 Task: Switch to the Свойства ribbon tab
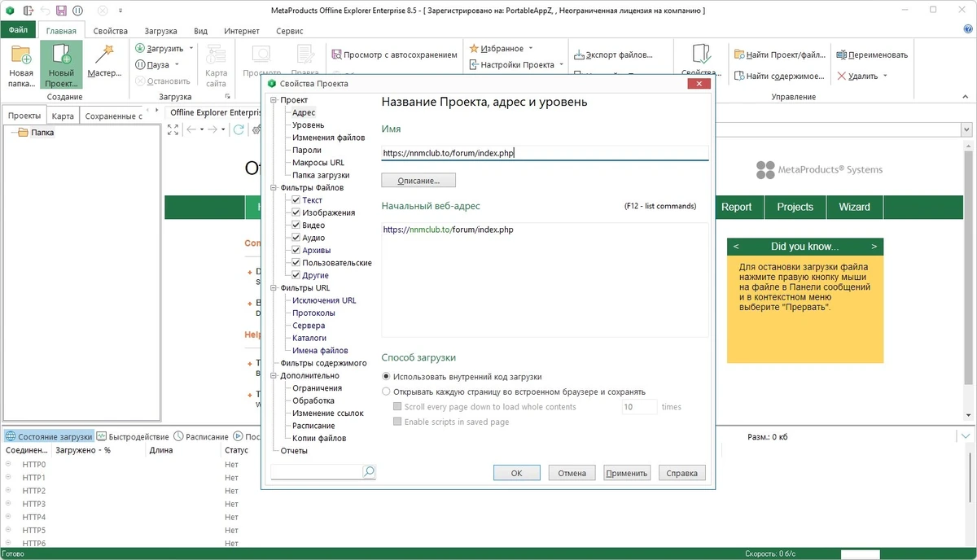110,31
